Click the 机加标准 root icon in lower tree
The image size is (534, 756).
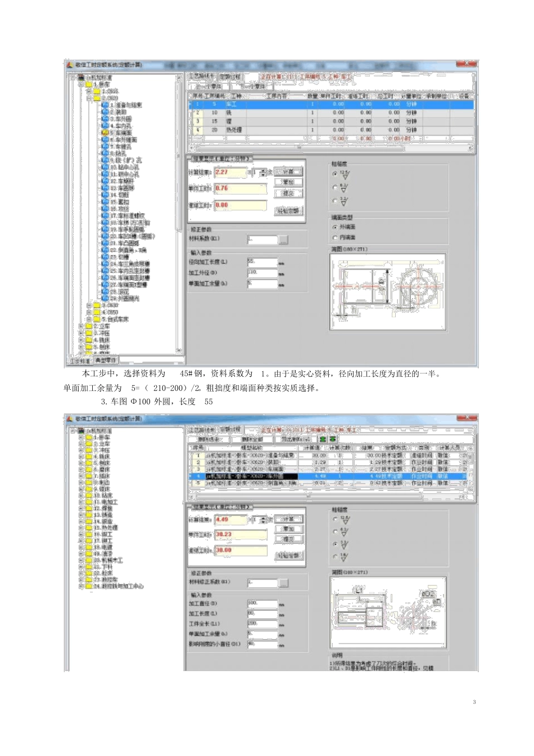tap(81, 430)
